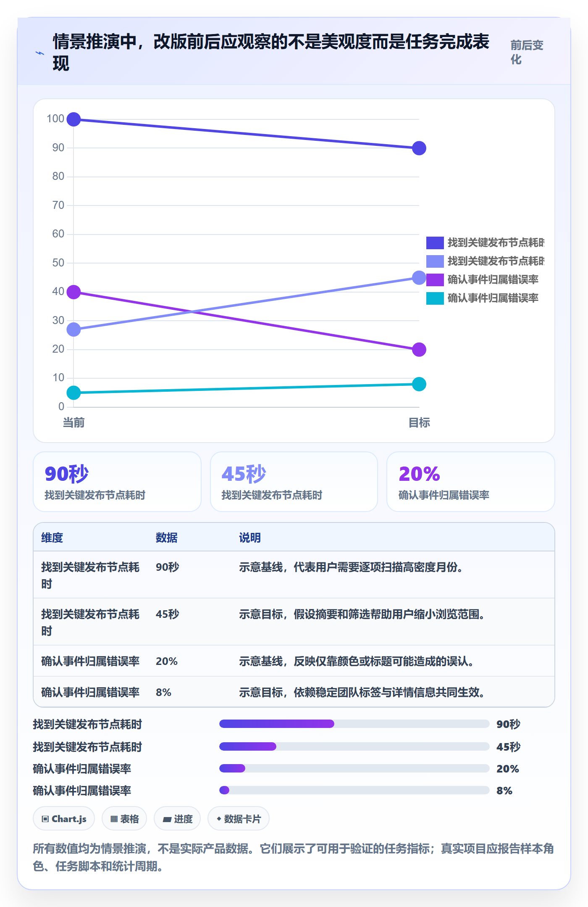The image size is (588, 907).
Task: Click the dark blue legend swatch
Action: (x=435, y=243)
